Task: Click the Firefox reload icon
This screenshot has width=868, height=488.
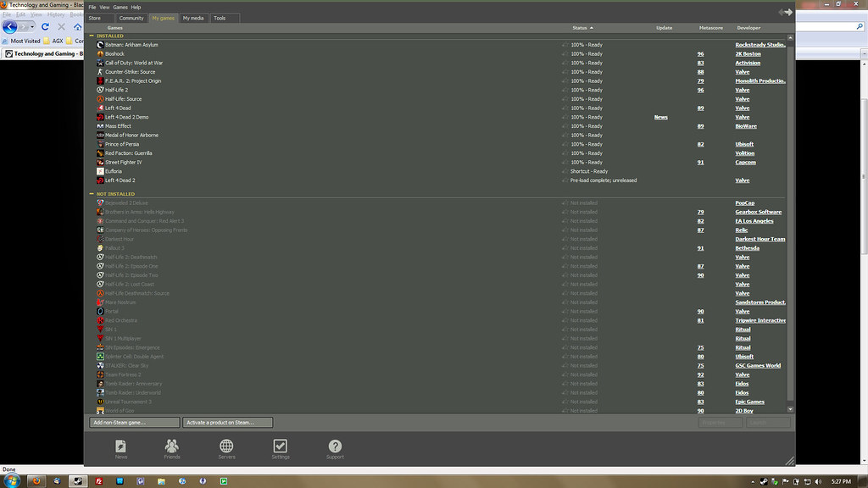Action: click(x=46, y=26)
